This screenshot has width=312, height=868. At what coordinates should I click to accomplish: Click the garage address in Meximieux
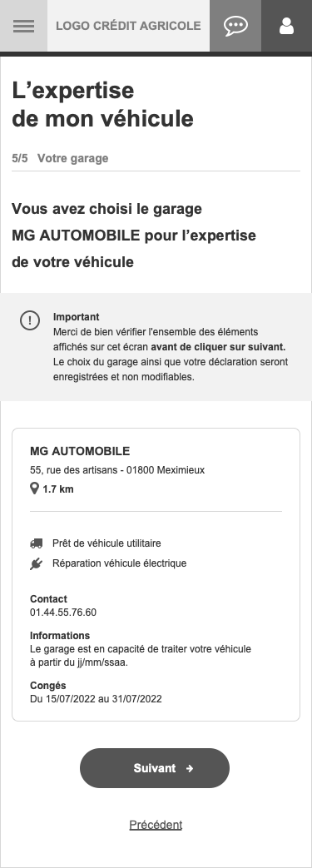pos(117,470)
